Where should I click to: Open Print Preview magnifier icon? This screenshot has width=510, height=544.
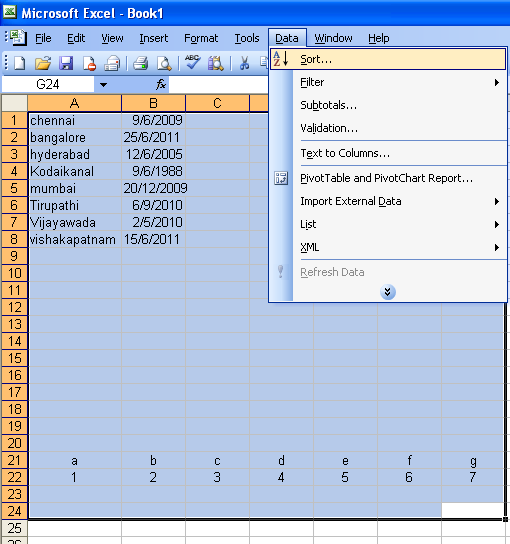164,63
